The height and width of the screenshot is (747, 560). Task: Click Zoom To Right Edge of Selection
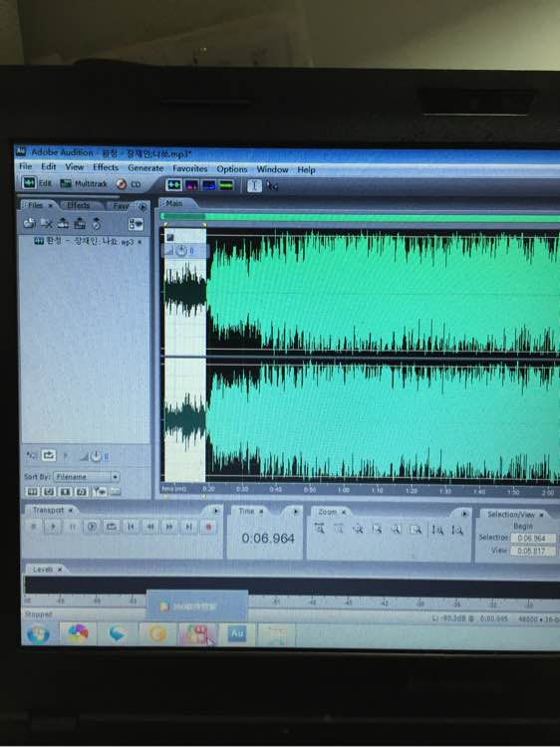coord(416,529)
